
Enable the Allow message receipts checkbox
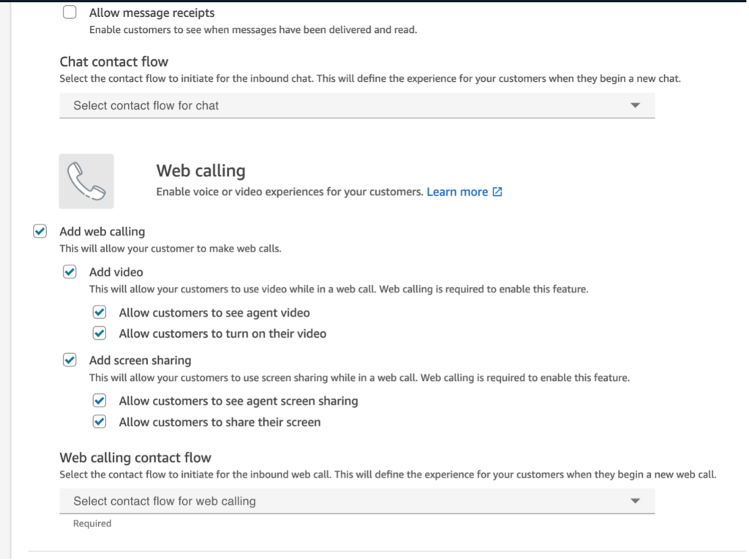pyautogui.click(x=69, y=12)
